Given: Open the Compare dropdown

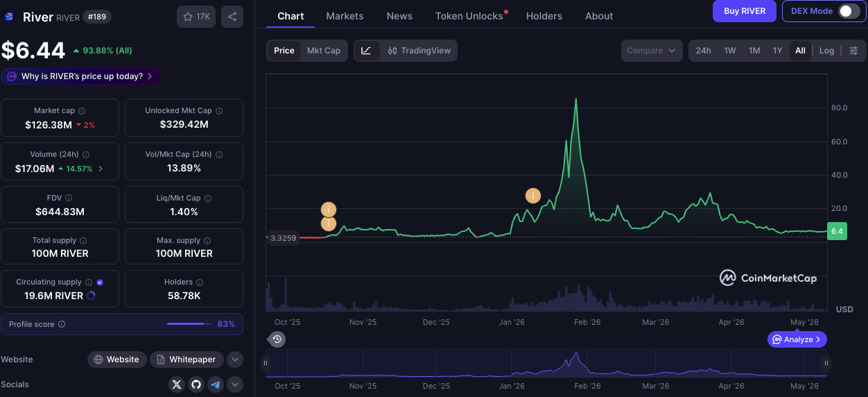Looking at the screenshot, I should tap(652, 51).
